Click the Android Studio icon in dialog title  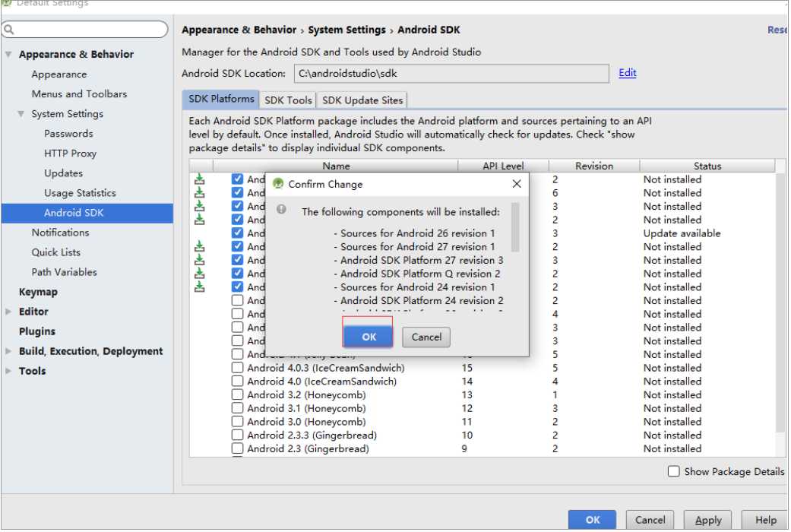(x=278, y=183)
